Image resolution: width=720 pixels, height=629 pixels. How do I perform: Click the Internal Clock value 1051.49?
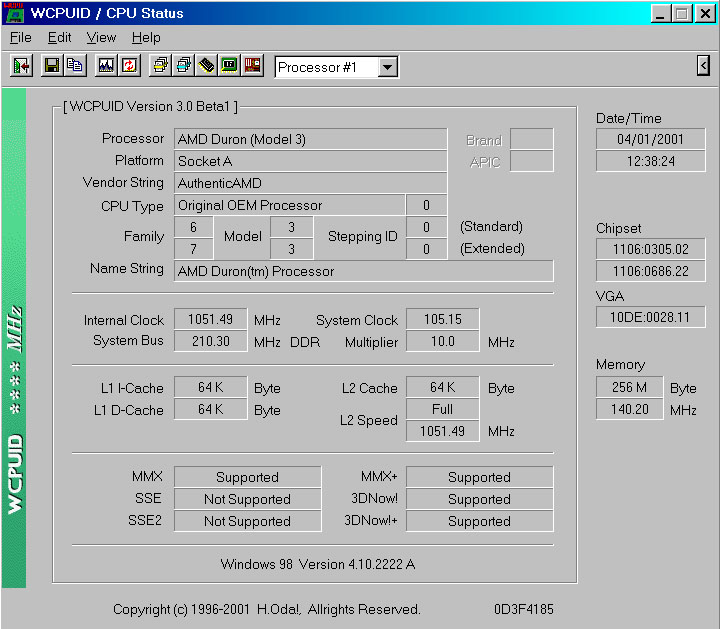(211, 319)
